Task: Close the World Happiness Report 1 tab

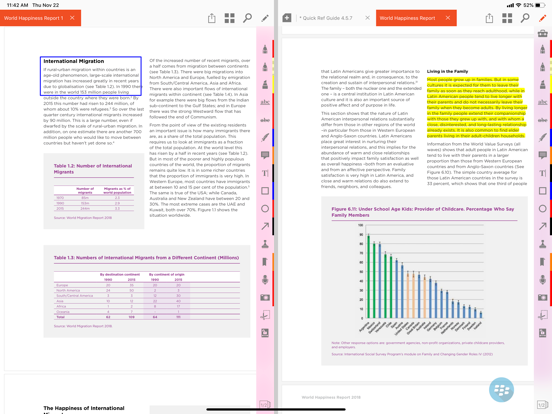Action: [x=72, y=18]
